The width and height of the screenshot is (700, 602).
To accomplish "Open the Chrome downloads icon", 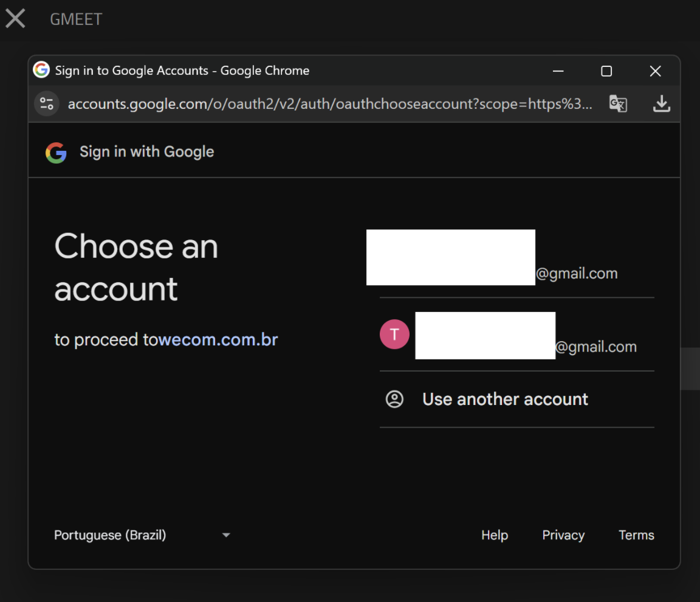I will point(661,104).
